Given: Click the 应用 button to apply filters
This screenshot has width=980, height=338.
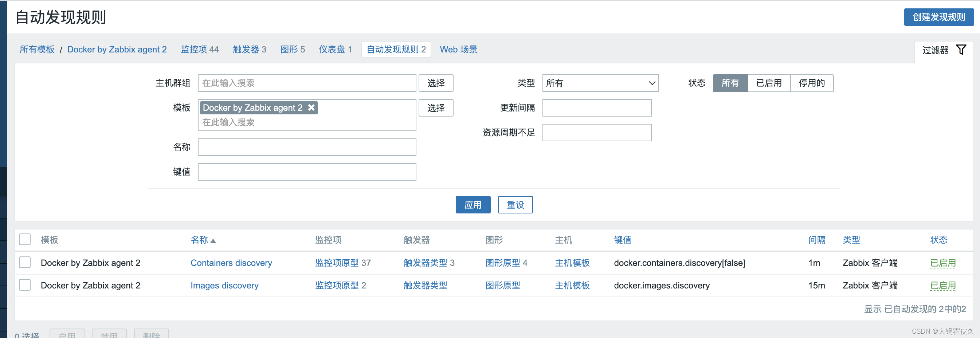Looking at the screenshot, I should tap(473, 205).
